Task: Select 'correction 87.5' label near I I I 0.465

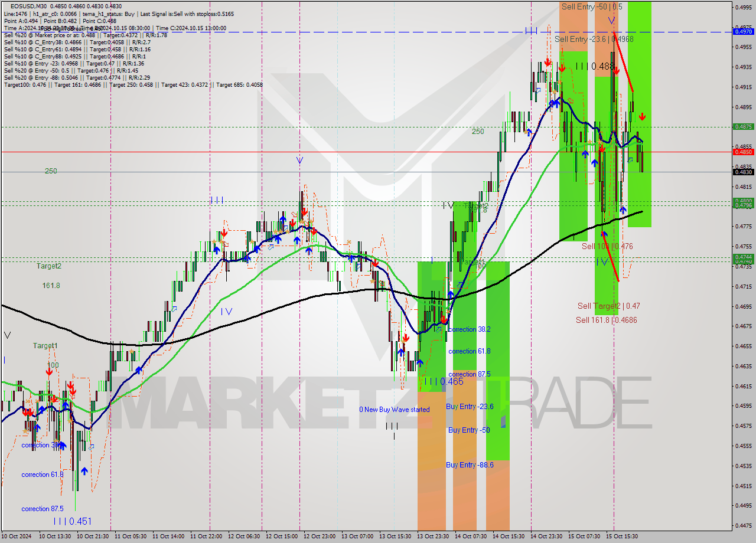Action: tap(470, 374)
